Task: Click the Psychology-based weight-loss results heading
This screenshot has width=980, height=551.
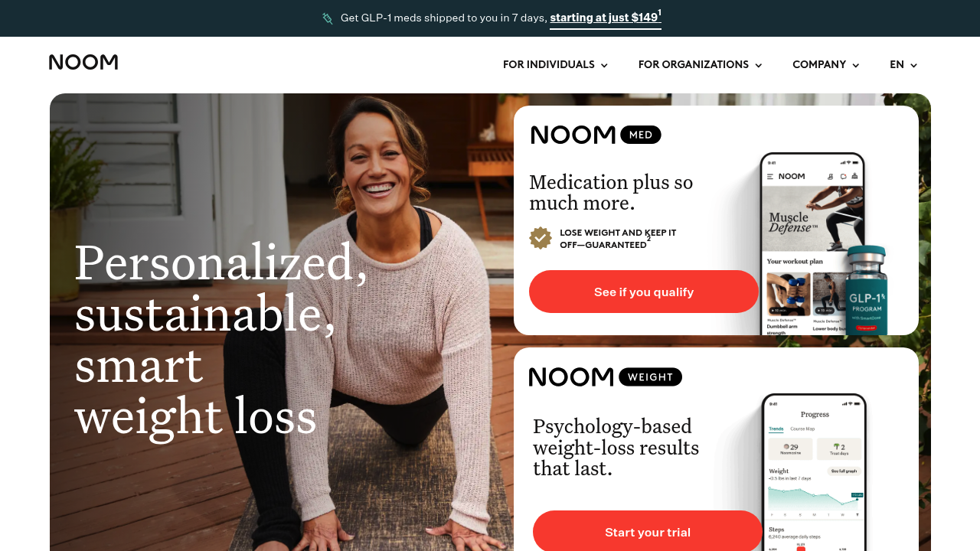Action: pyautogui.click(x=616, y=447)
